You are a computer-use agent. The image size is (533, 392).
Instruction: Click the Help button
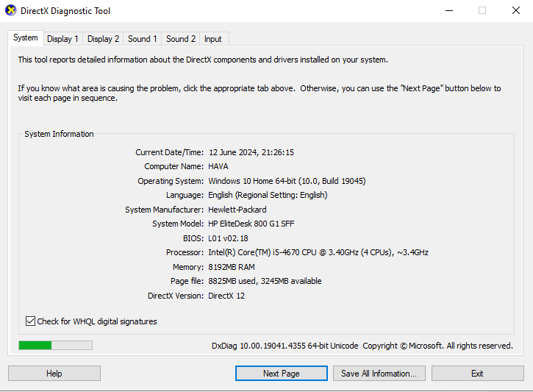point(54,374)
